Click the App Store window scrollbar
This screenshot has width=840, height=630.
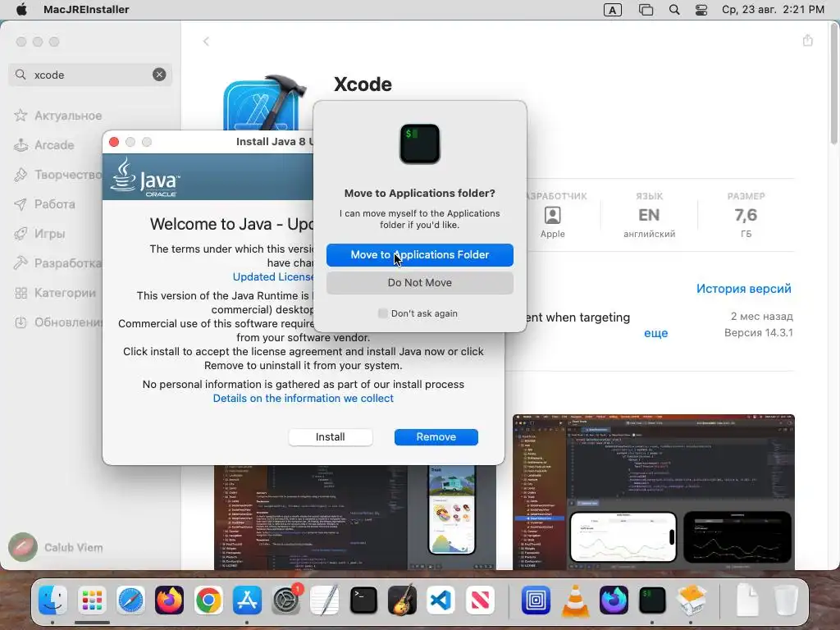click(x=833, y=85)
